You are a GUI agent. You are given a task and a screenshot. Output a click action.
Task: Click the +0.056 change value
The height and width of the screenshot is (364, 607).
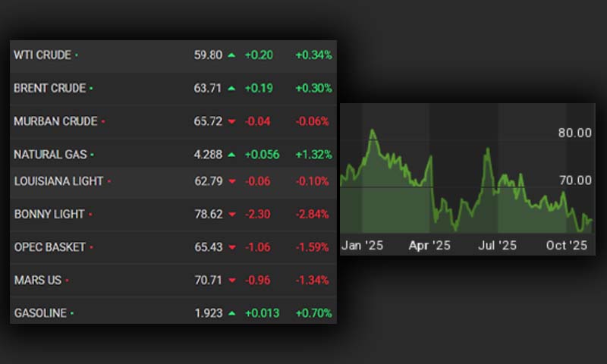point(262,155)
